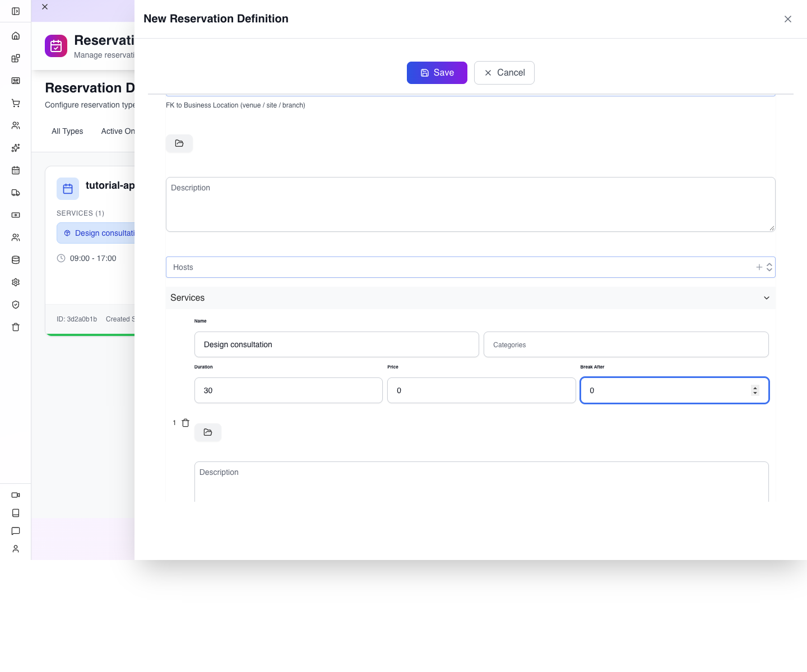Focus the Duration field showing 30
The height and width of the screenshot is (672, 807).
289,390
